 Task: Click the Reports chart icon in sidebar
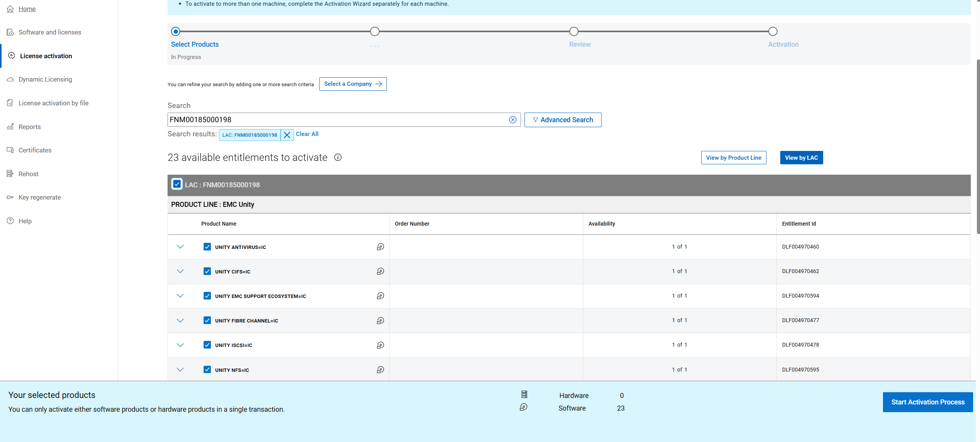pyautogui.click(x=10, y=127)
